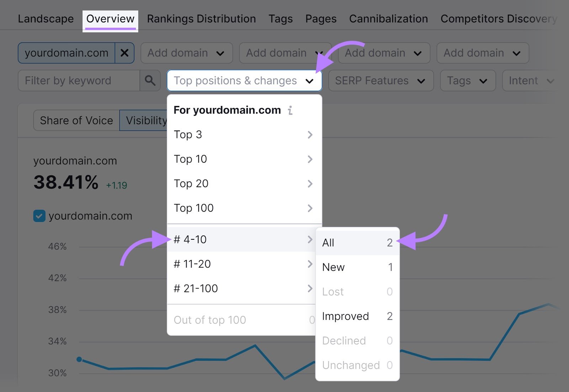Open the SERP Features filter dropdown
569x392 pixels.
point(381,81)
